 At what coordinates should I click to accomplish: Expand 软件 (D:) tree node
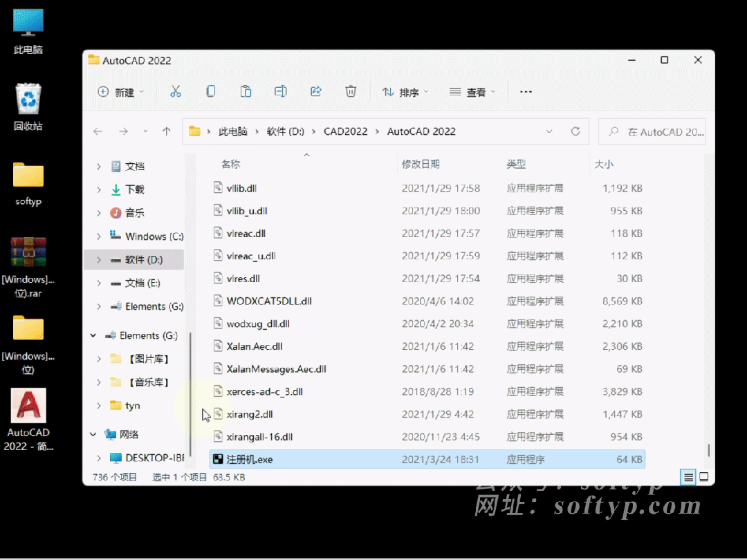(99, 259)
